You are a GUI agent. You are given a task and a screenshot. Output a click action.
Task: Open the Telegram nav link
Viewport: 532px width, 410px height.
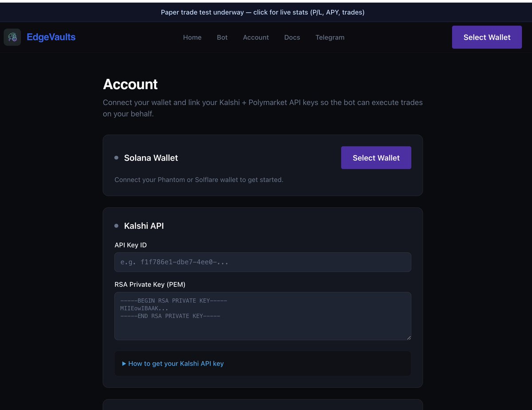click(x=330, y=37)
